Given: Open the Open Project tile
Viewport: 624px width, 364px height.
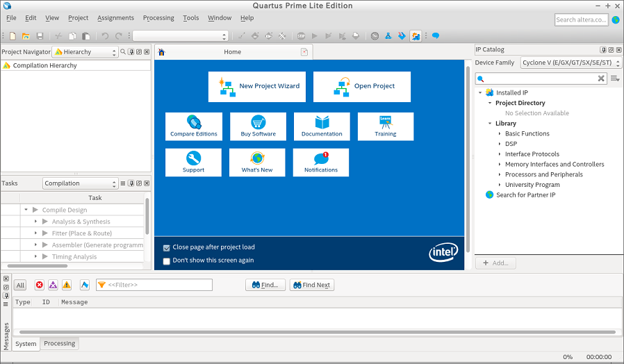Looking at the screenshot, I should coord(362,87).
